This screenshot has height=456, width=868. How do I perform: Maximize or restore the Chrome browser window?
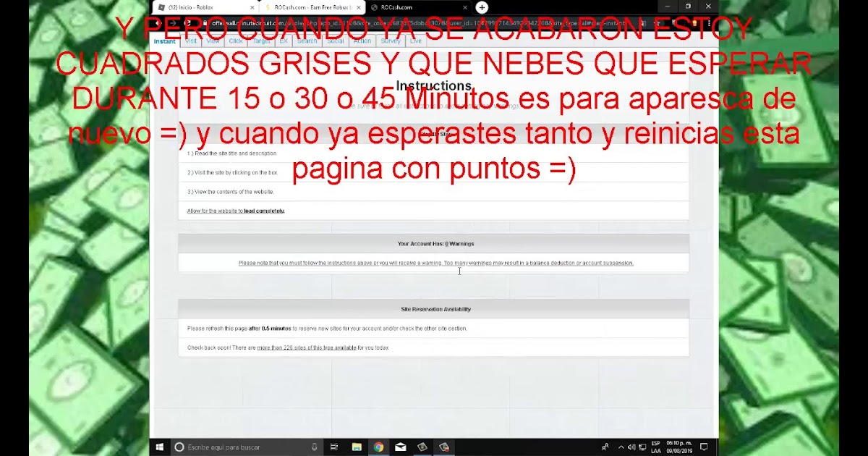tap(688, 7)
